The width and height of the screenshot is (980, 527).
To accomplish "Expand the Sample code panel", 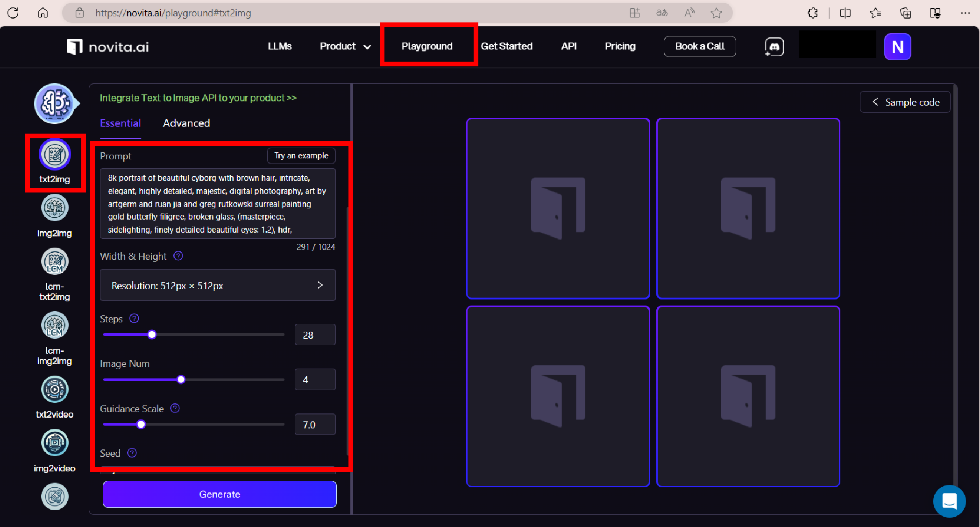I will 905,102.
